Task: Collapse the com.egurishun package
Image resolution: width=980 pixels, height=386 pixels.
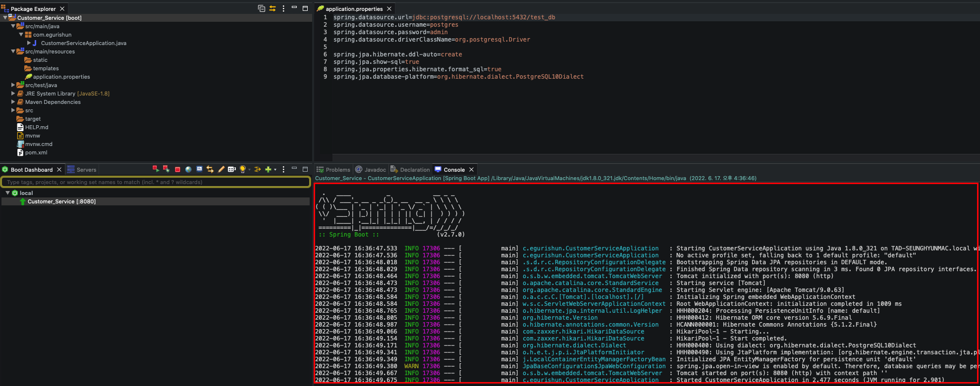Action: click(21, 35)
